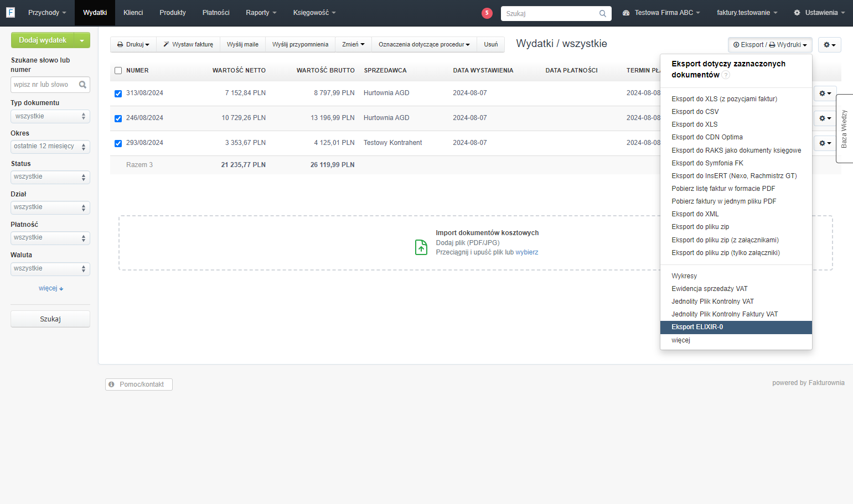Open the Okres period dropdown
Image resolution: width=853 pixels, height=504 pixels.
50,147
